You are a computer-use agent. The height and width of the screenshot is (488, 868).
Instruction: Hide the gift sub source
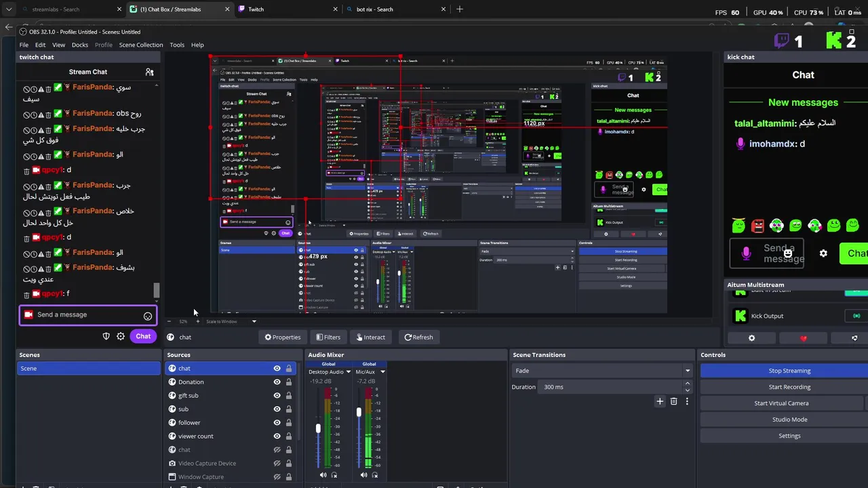(277, 396)
